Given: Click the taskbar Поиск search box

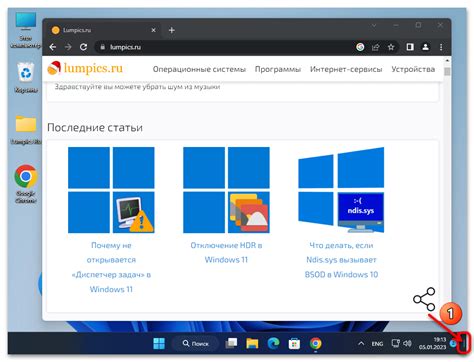Looking at the screenshot, I should pyautogui.click(x=195, y=343).
